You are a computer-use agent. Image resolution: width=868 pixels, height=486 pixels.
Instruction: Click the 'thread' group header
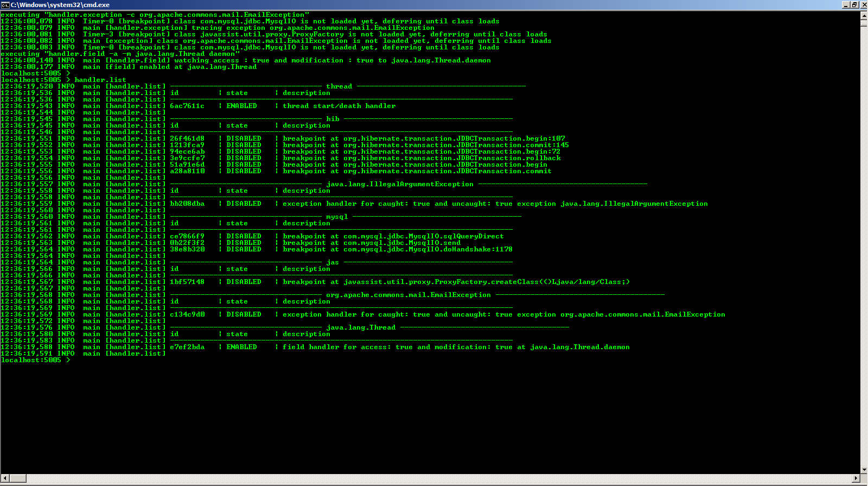click(x=339, y=86)
